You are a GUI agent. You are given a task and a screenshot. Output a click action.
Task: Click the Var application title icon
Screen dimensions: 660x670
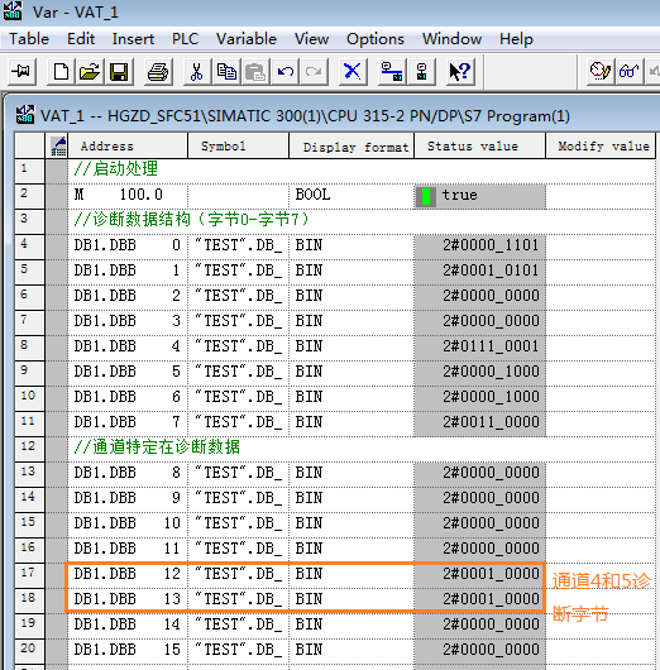pyautogui.click(x=12, y=11)
